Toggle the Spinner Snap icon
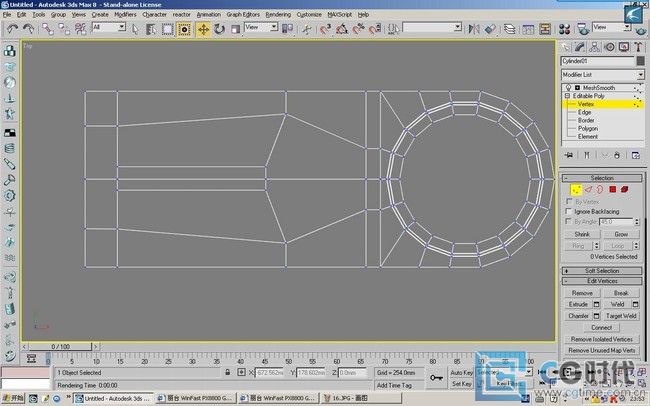 [x=375, y=29]
